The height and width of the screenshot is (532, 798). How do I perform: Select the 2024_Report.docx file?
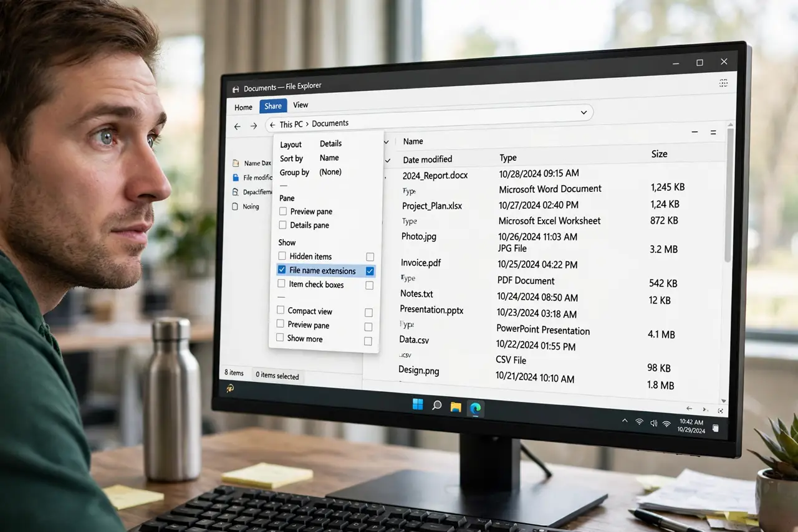[435, 176]
